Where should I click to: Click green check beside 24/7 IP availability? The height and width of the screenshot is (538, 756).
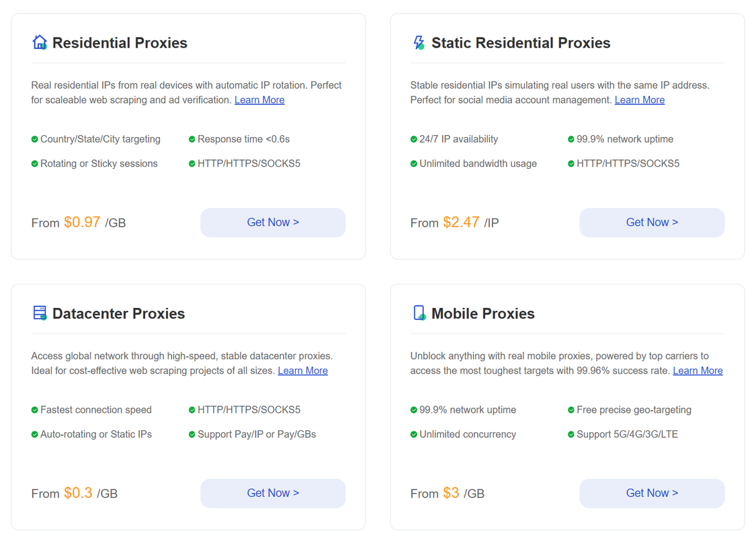[414, 139]
